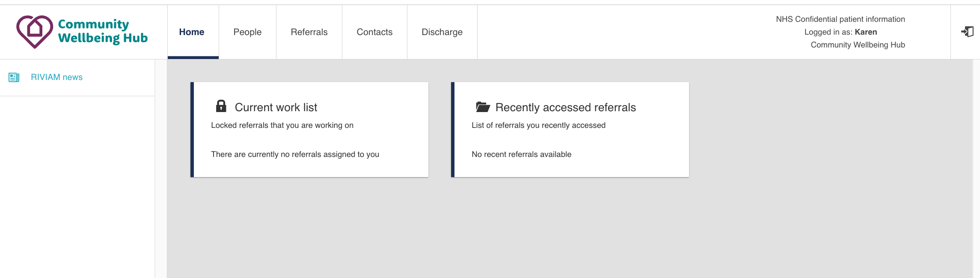Open the RIVIAM news link
980x278 pixels.
pyautogui.click(x=56, y=77)
